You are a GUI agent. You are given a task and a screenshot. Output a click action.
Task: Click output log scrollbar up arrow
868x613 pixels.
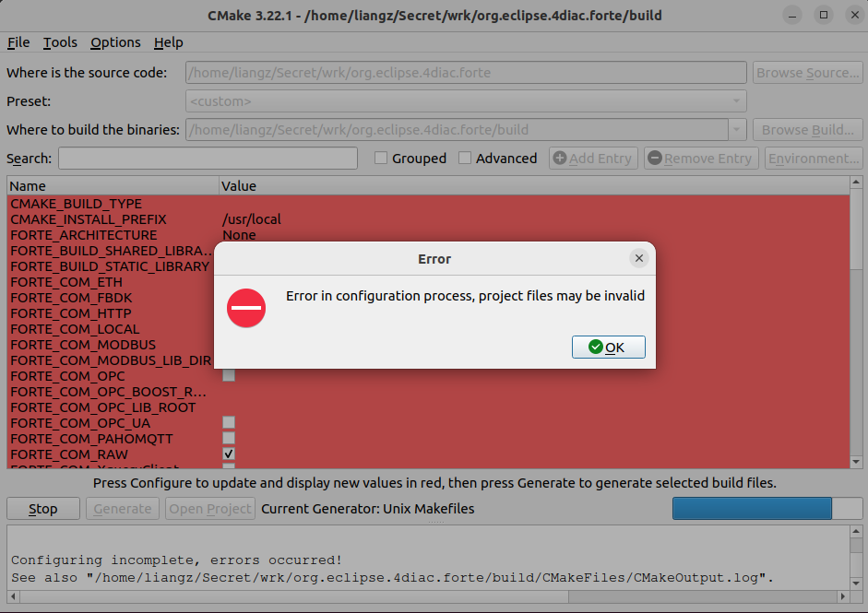(856, 532)
